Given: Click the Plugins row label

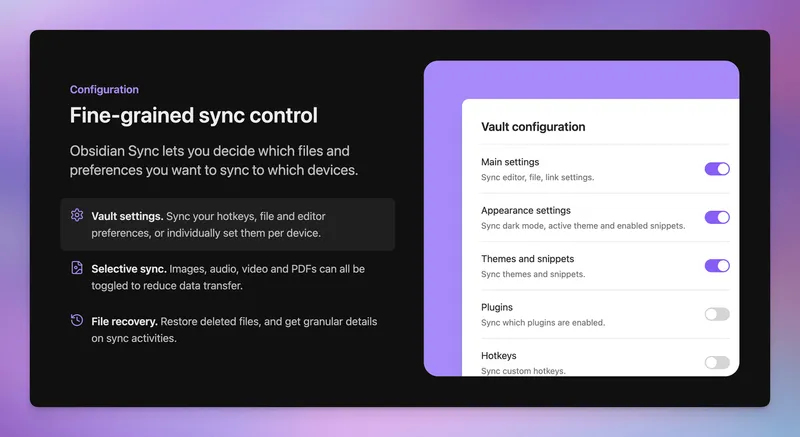Looking at the screenshot, I should [497, 307].
